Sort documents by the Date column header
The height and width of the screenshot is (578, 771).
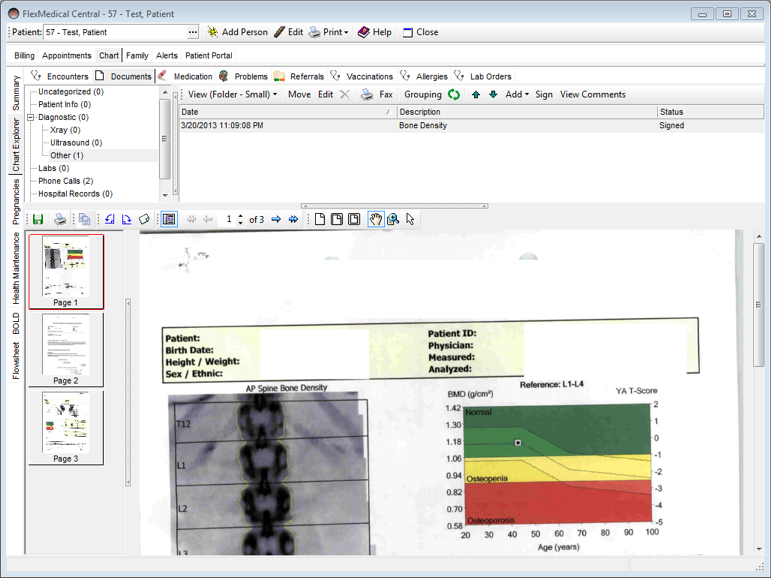coord(288,112)
